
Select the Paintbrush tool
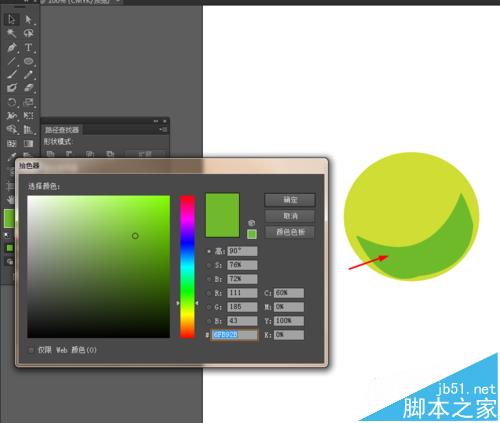[11, 74]
